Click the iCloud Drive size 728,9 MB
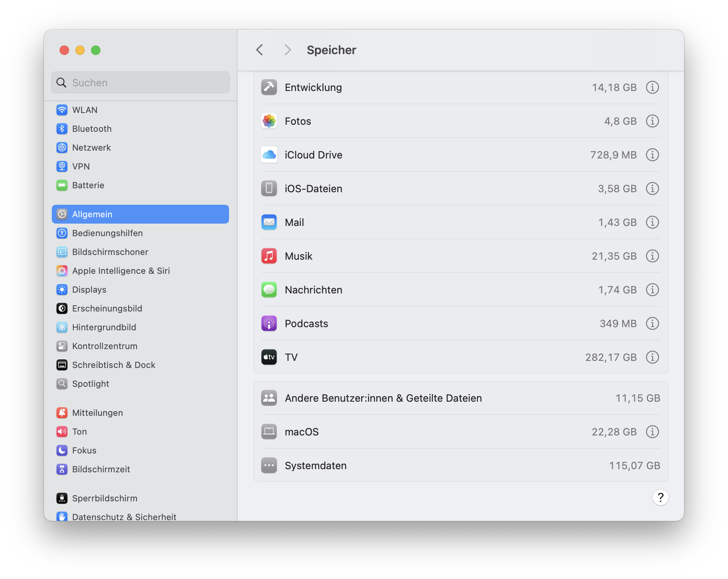Screen dimensions: 728x579 [x=613, y=155]
